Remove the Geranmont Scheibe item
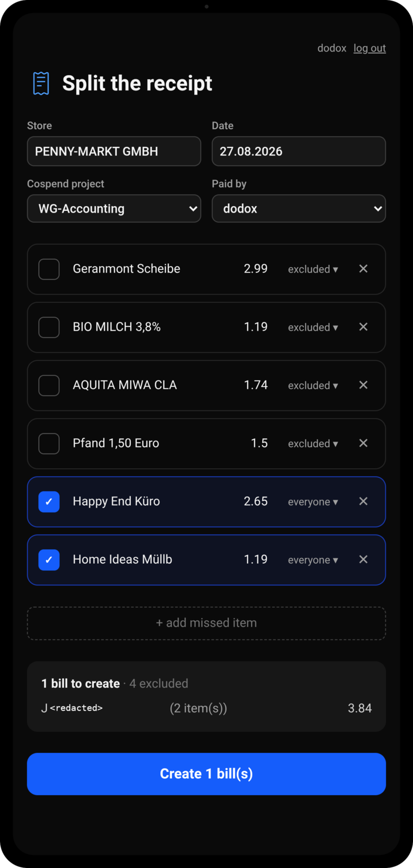Screen dimensions: 413x868 [363, 268]
